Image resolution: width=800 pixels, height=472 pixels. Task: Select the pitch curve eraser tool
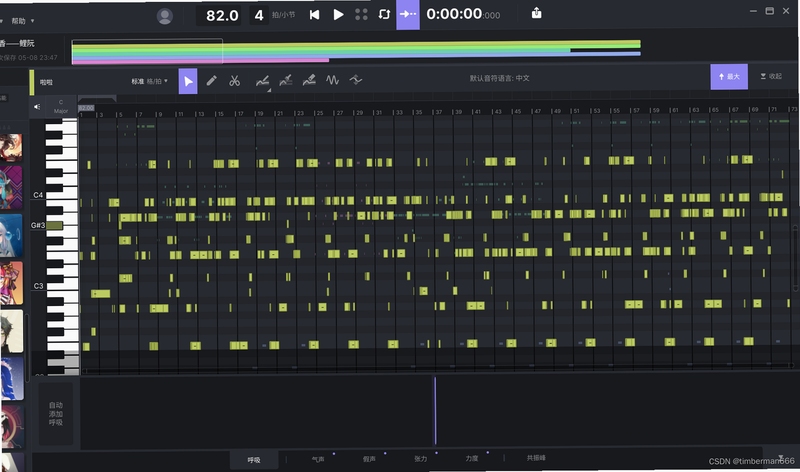[309, 80]
